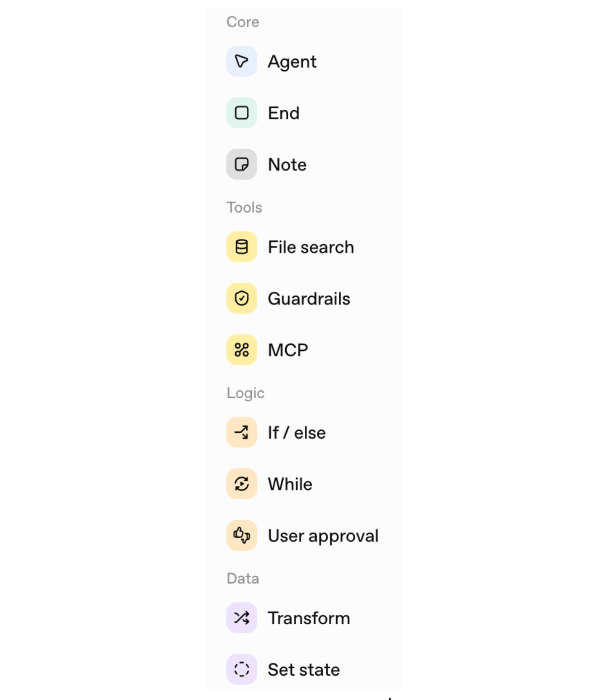The image size is (603, 700).
Task: Add MCP by clicking its label
Action: coord(288,350)
